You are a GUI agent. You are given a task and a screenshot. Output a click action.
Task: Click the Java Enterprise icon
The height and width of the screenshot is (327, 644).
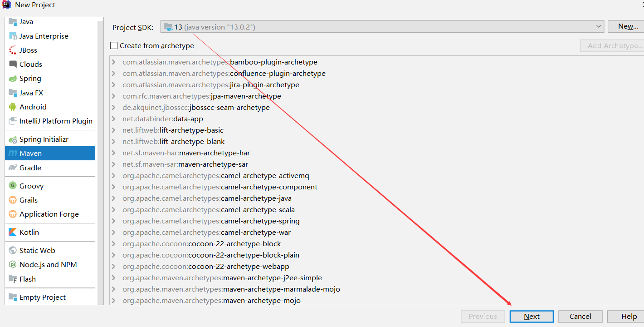tap(13, 36)
